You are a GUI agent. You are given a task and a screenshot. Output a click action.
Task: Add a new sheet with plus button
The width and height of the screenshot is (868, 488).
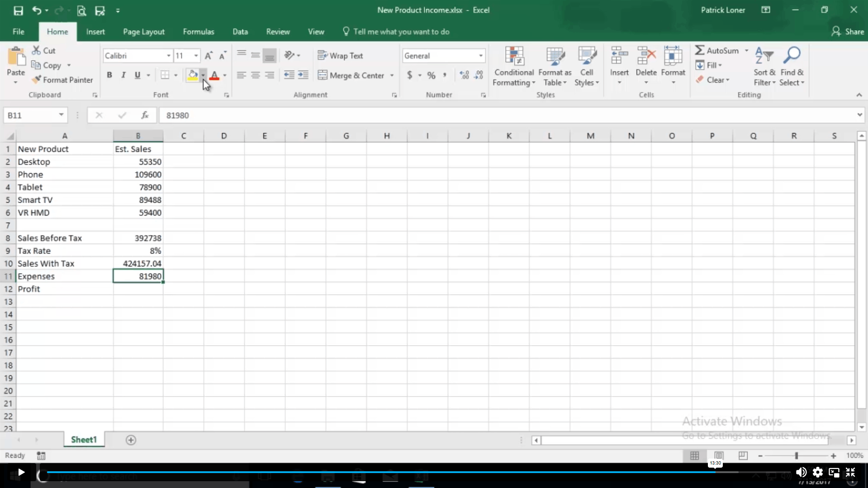click(131, 440)
